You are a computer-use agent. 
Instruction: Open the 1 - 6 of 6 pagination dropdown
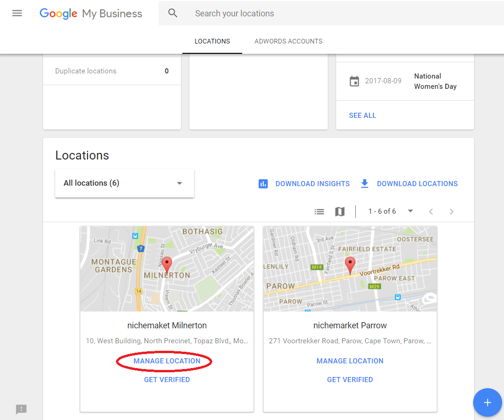click(390, 211)
